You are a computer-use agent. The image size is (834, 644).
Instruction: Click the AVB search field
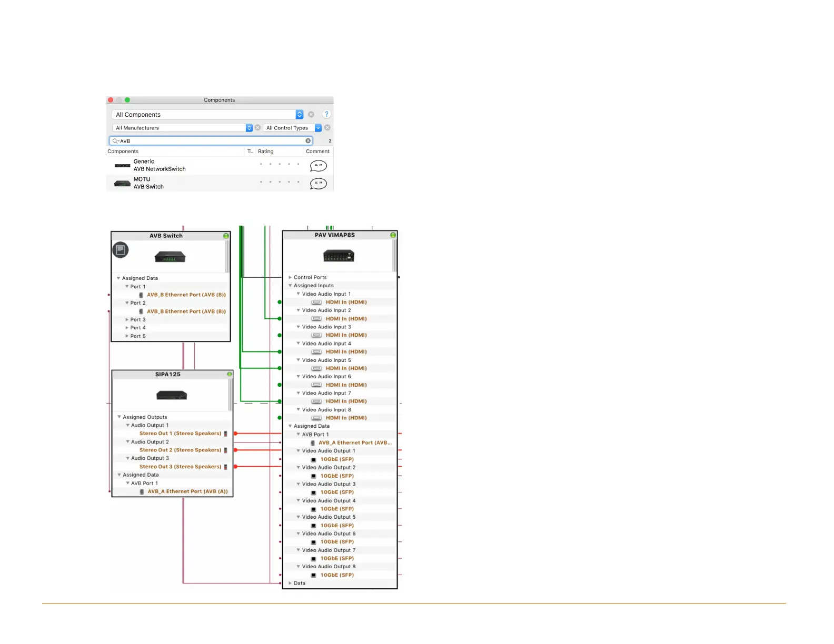pyautogui.click(x=211, y=141)
